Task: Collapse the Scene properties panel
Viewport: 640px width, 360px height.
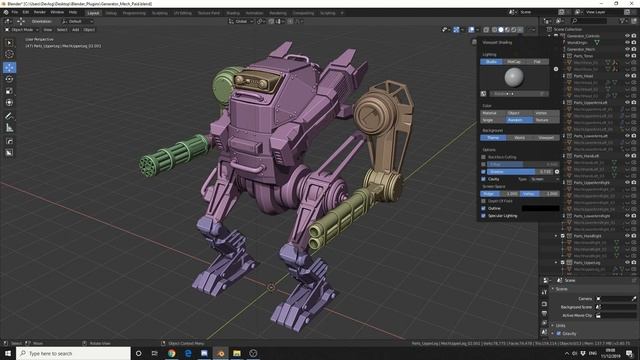Action: point(553,289)
